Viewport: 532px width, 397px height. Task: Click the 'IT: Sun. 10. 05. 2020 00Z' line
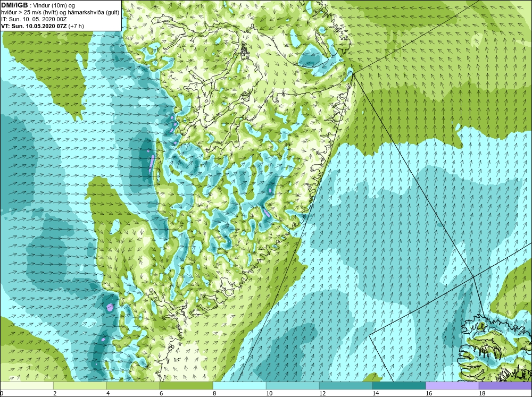pos(34,19)
